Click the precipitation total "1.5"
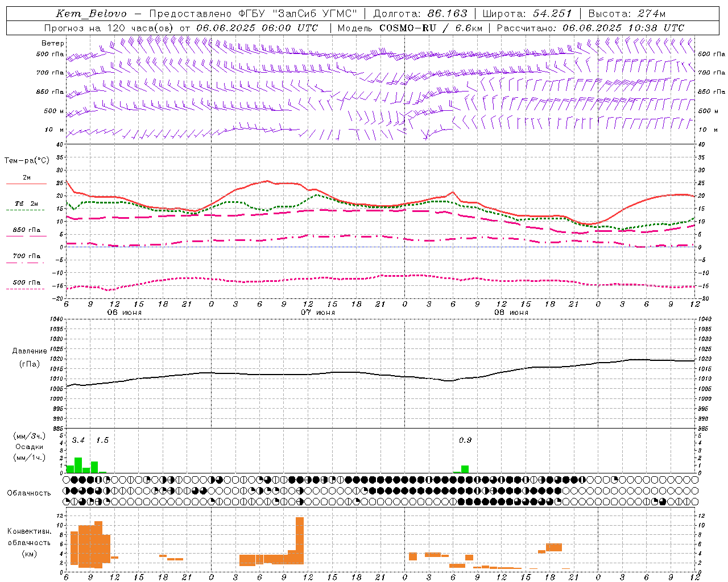This screenshot has width=728, height=582. 102,440
